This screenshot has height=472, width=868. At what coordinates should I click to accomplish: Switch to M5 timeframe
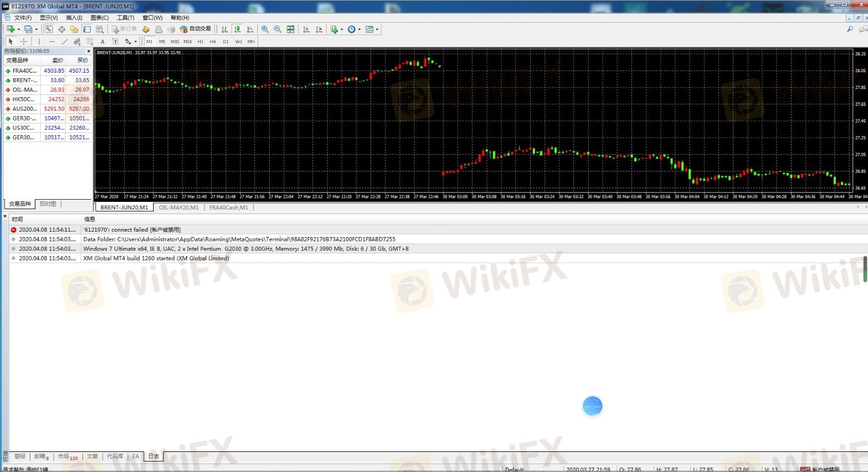coord(162,41)
